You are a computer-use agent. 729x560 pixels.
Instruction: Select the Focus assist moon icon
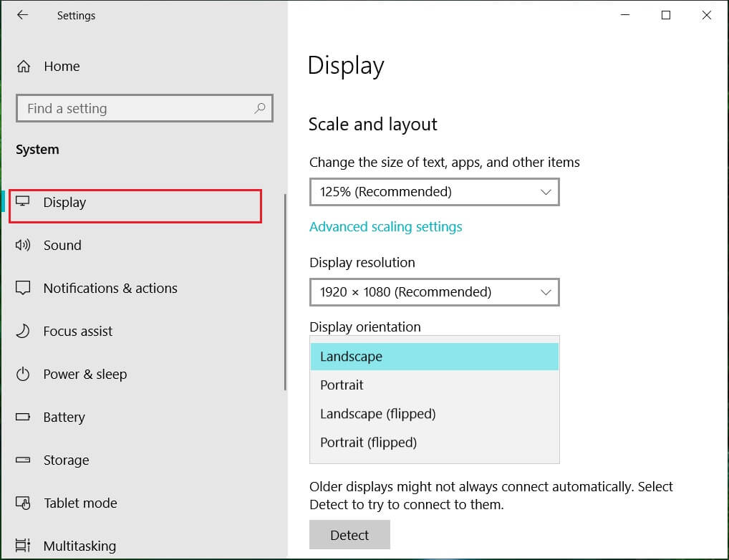coord(24,331)
